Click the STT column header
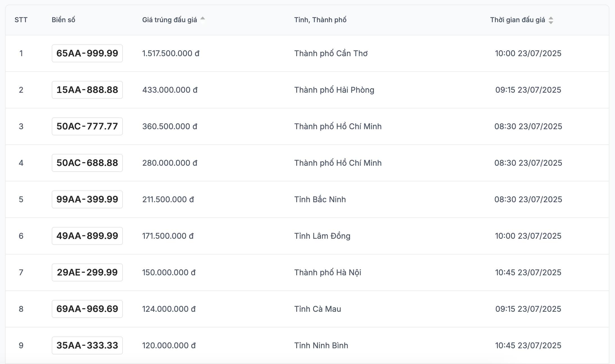615x364 pixels. pos(21,20)
